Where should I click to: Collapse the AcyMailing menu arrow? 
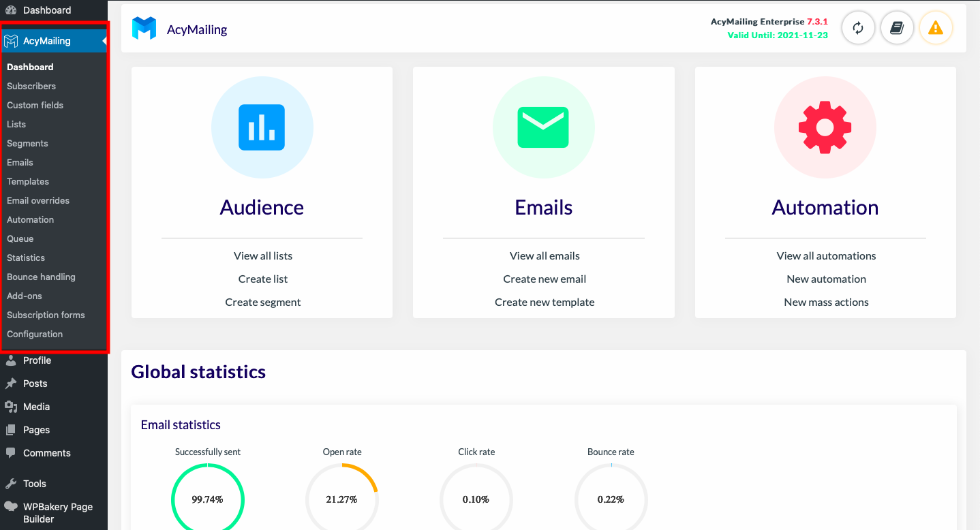point(104,41)
